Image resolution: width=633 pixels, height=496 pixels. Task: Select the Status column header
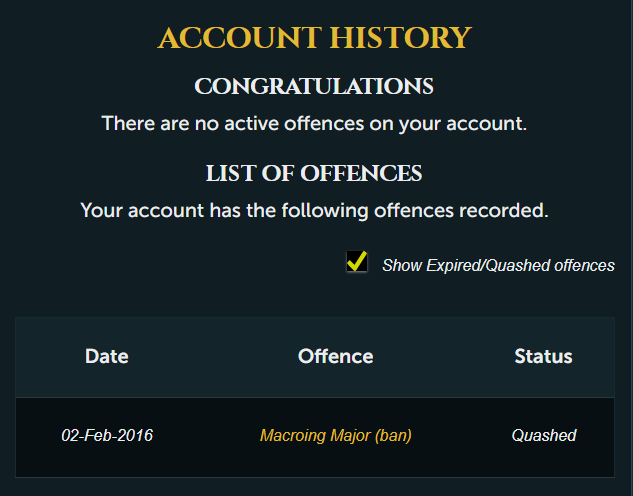(543, 356)
